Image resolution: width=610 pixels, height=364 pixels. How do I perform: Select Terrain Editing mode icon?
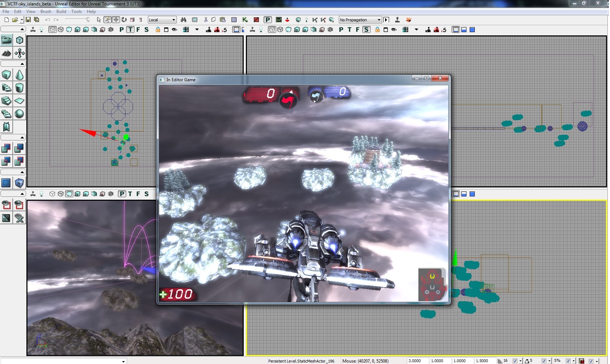[7, 53]
